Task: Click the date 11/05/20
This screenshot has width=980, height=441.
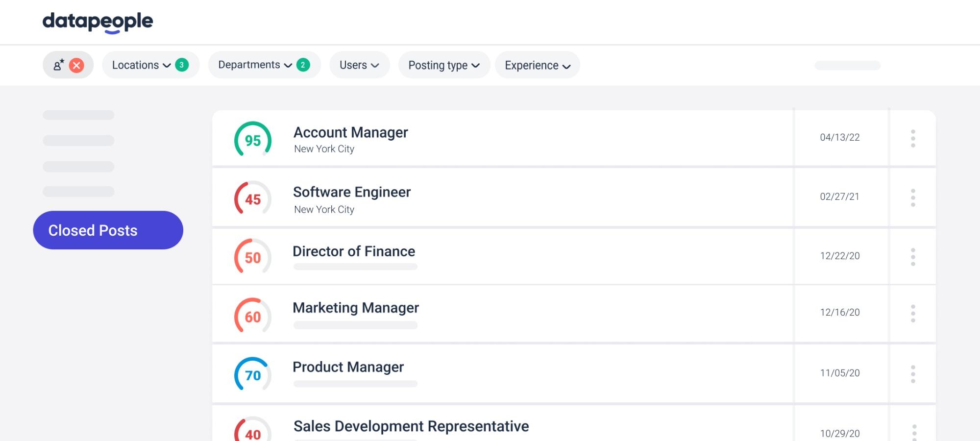Action: [840, 373]
